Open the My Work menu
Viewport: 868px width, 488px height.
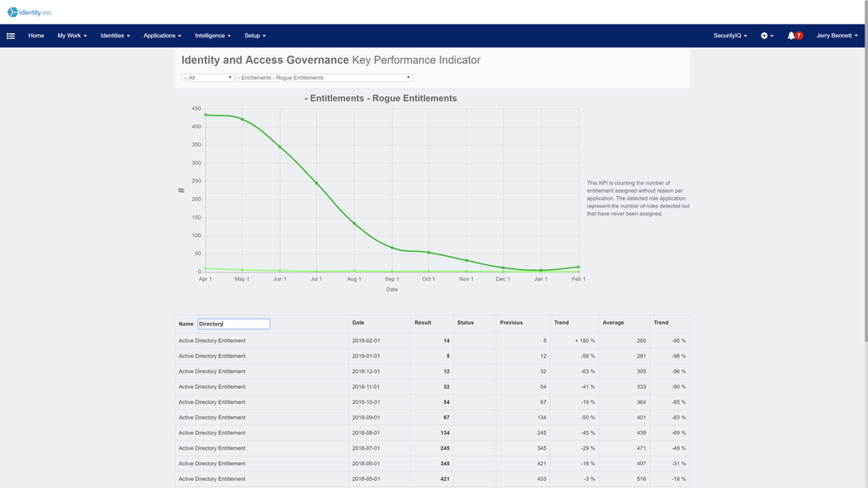(71, 36)
